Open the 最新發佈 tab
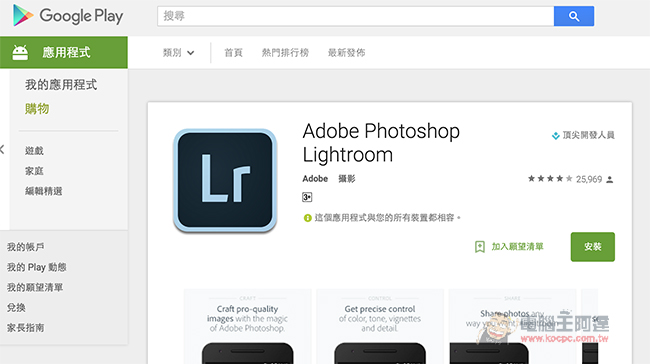Screen dimensions: 650x364 347,53
